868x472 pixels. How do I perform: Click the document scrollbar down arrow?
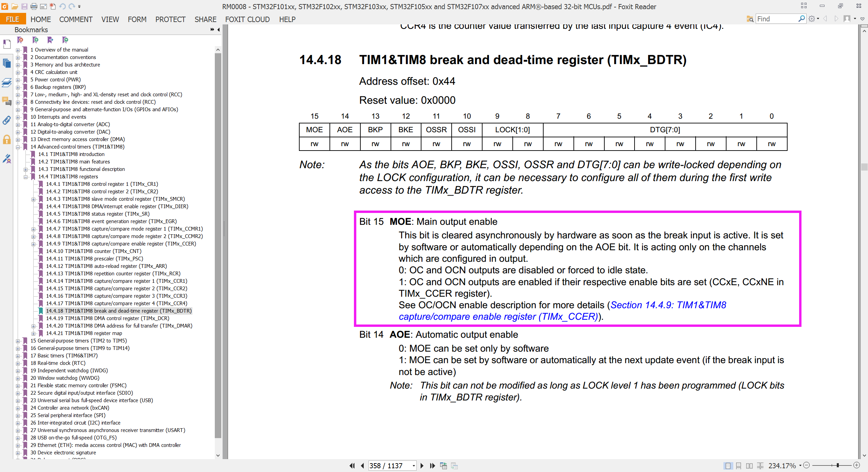pyautogui.click(x=864, y=455)
